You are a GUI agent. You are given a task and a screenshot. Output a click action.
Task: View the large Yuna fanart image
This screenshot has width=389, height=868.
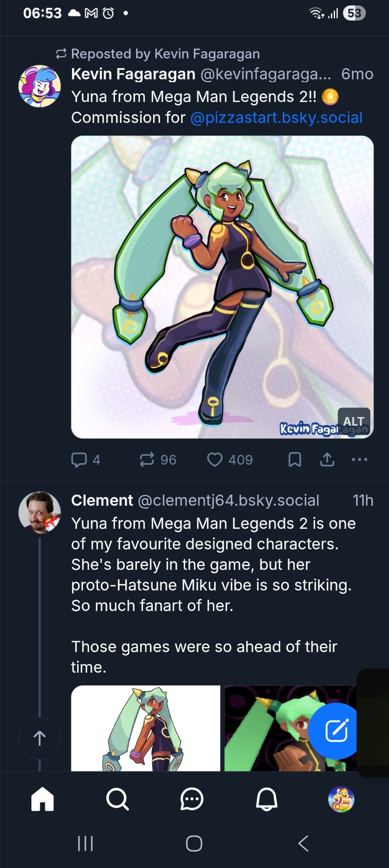(222, 278)
